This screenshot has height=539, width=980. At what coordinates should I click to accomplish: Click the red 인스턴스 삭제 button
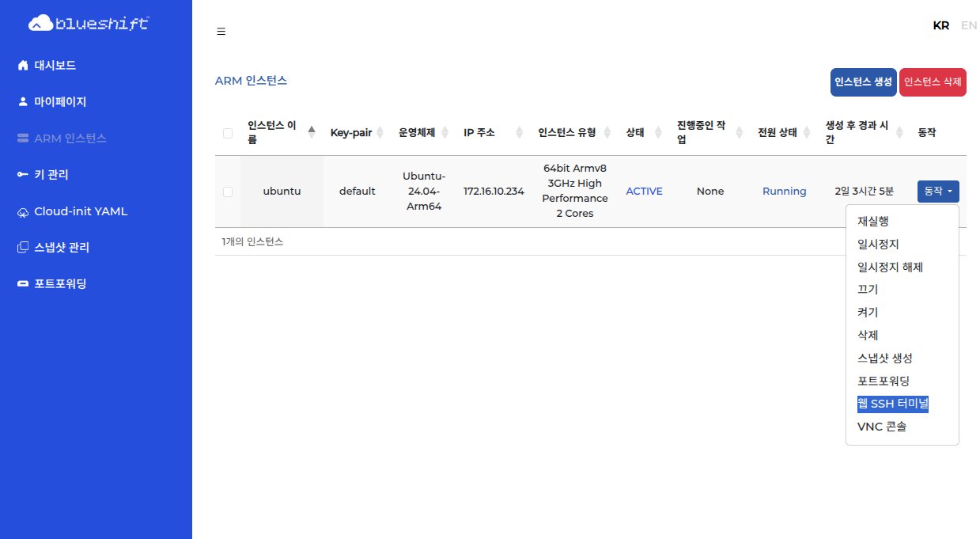tap(933, 82)
